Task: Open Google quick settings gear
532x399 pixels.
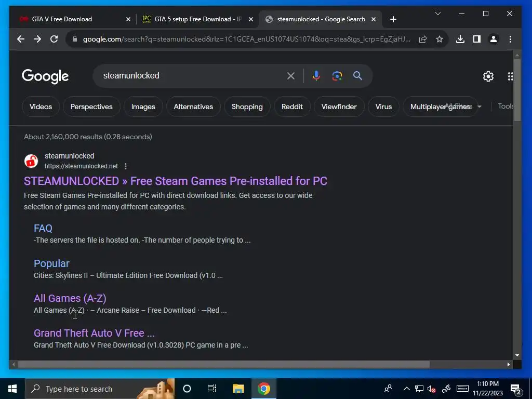Action: tap(488, 76)
